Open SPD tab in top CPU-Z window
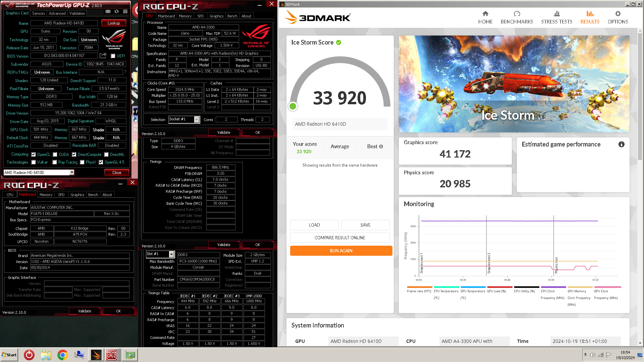 coord(201,16)
